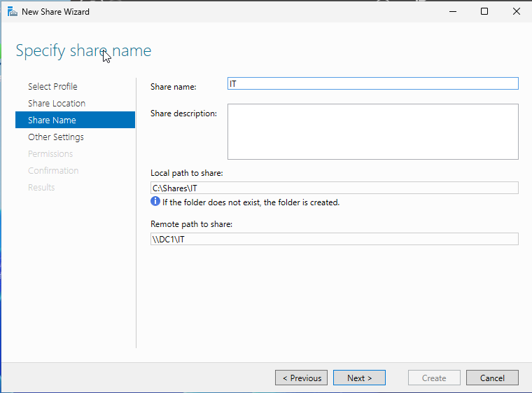Click the 'New Share Wizard' title text
The width and height of the screenshot is (532, 393).
(55, 12)
